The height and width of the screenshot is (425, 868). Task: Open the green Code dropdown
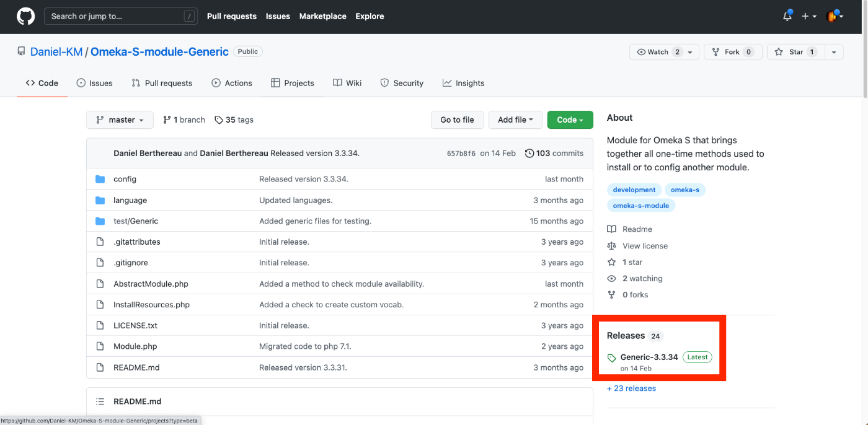570,120
